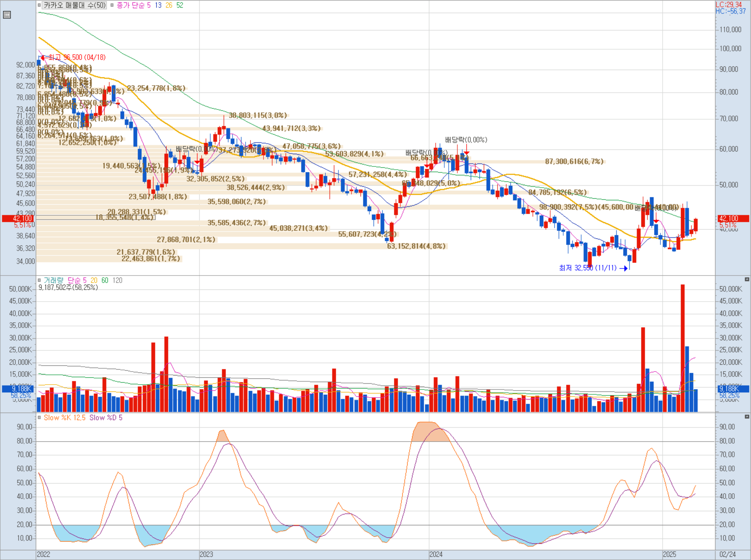Select the 종가 단순 5 moving average label
Viewport: 751px width, 560px height.
[134, 5]
